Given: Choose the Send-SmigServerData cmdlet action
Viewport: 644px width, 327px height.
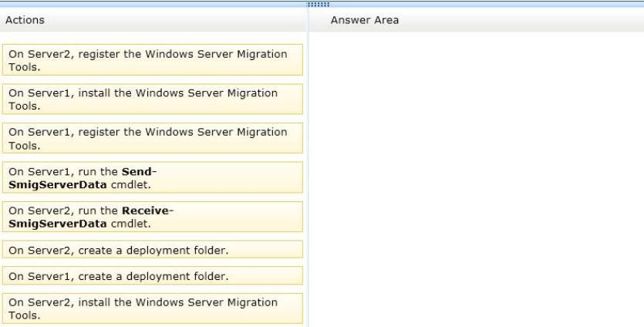Looking at the screenshot, I should 153,177.
